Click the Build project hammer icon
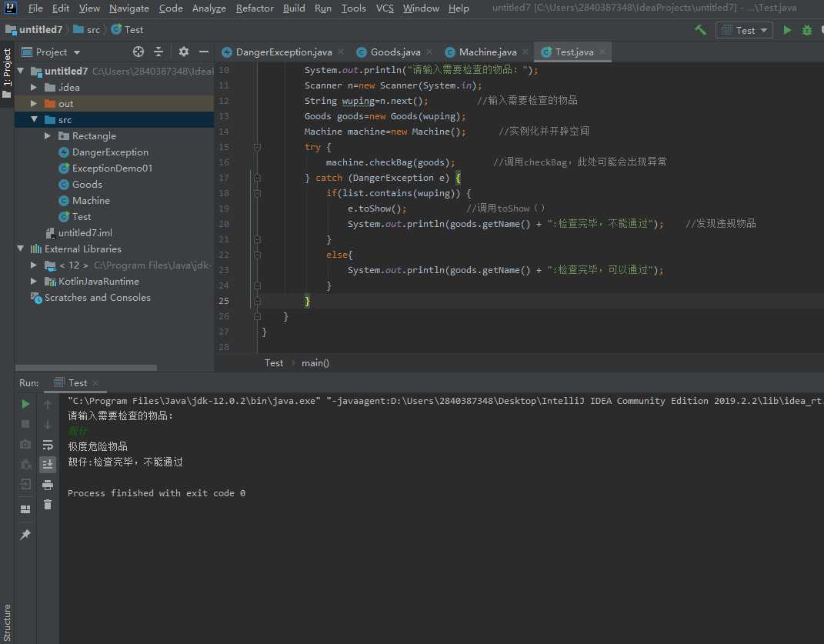Viewport: 824px width, 644px height. tap(700, 30)
